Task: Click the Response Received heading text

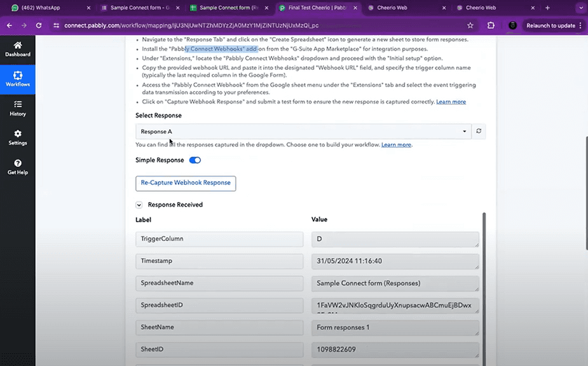Action: click(175, 205)
